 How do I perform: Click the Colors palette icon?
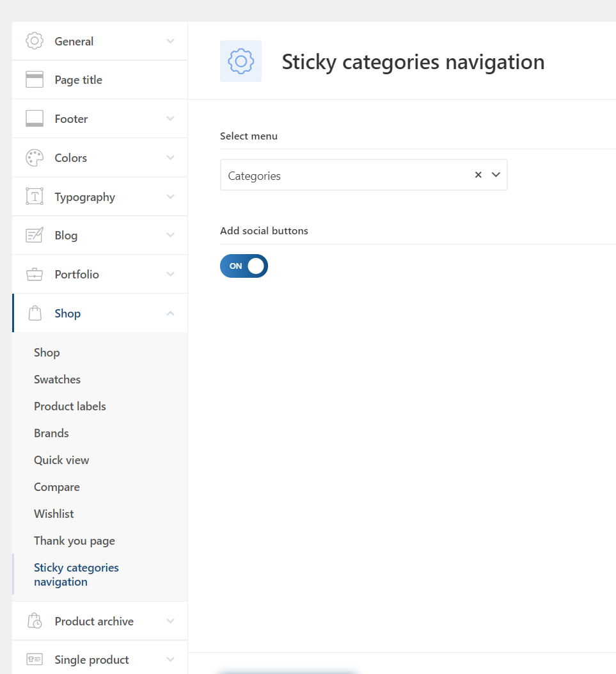tap(35, 158)
